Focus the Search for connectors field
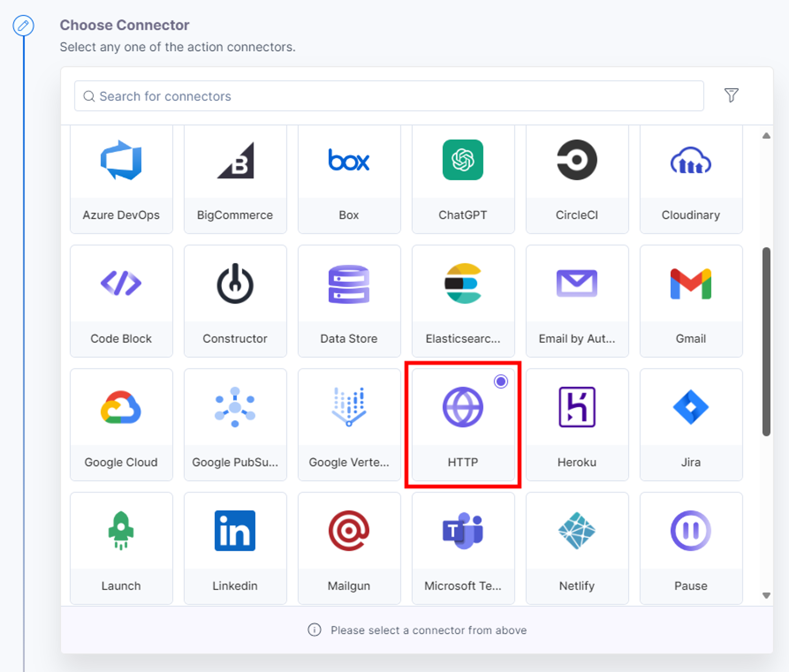The width and height of the screenshot is (789, 672). click(x=389, y=96)
